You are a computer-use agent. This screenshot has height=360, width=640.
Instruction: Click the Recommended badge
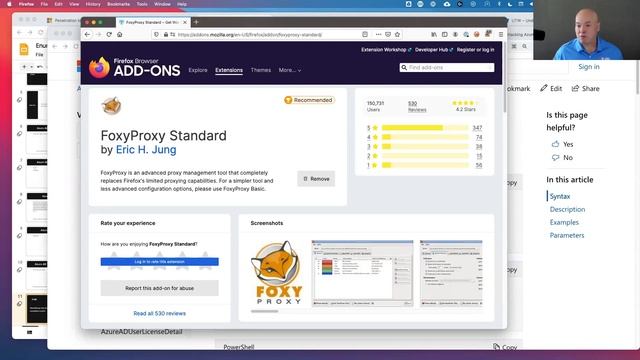[309, 100]
